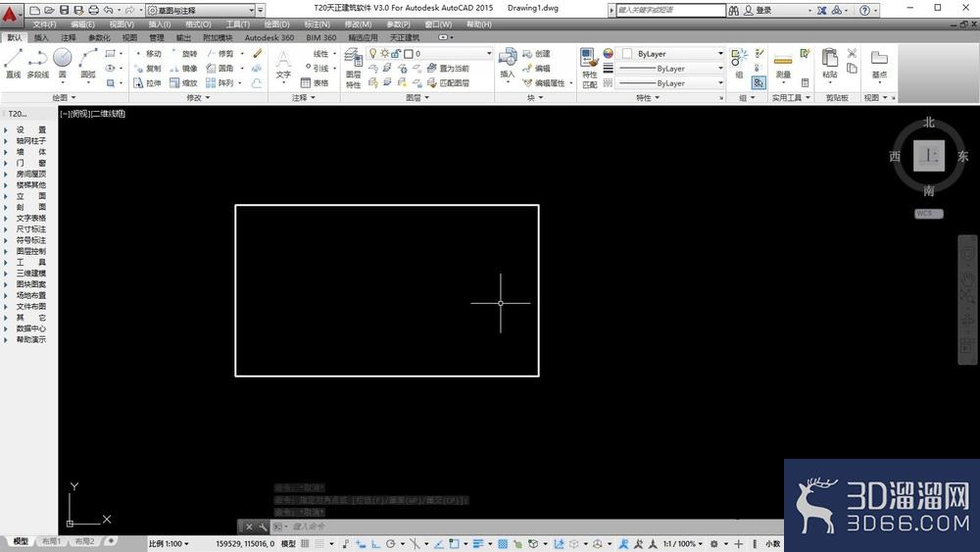Click the 置为当前 layer button

(447, 69)
